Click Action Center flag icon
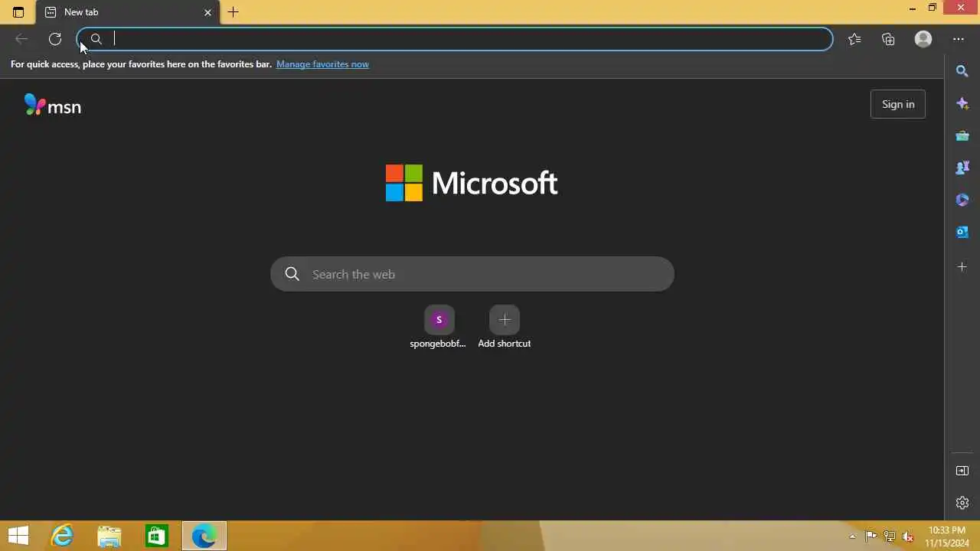The width and height of the screenshot is (980, 551). coord(871,536)
